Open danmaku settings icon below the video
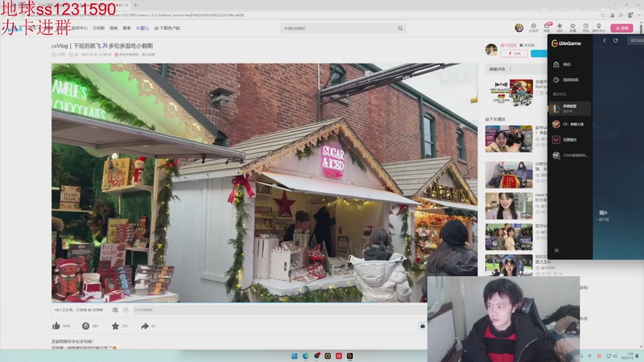 point(126,310)
